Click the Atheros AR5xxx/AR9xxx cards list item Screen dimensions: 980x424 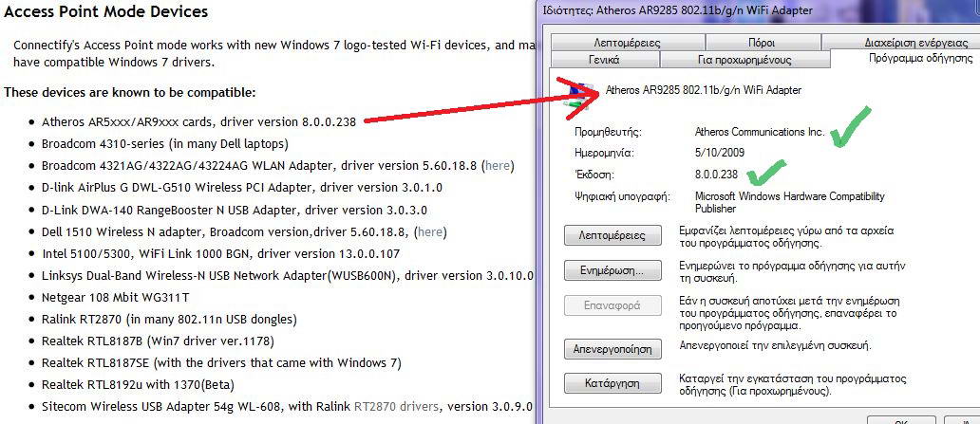coord(198,121)
